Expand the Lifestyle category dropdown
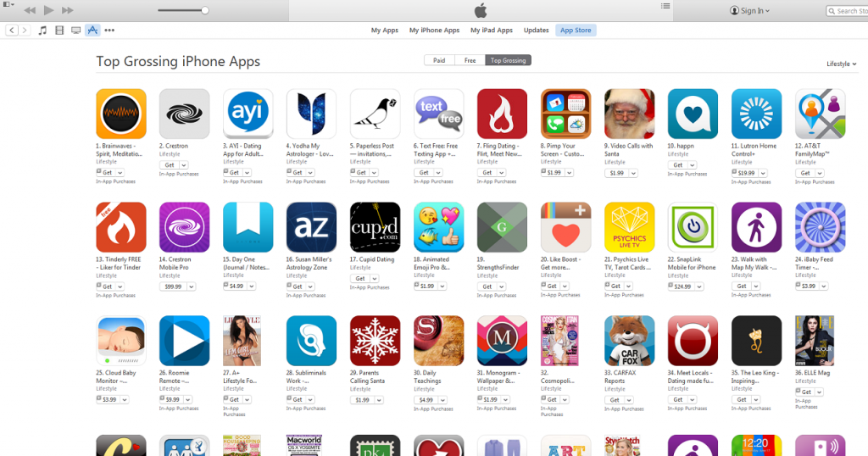Viewport: 868px width, 456px height. (842, 64)
